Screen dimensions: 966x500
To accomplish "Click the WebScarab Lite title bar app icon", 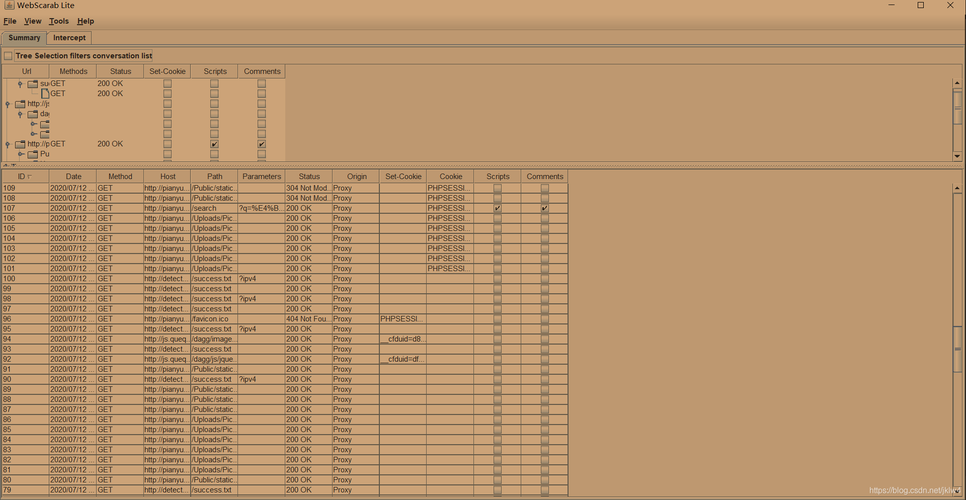I will click(x=9, y=6).
